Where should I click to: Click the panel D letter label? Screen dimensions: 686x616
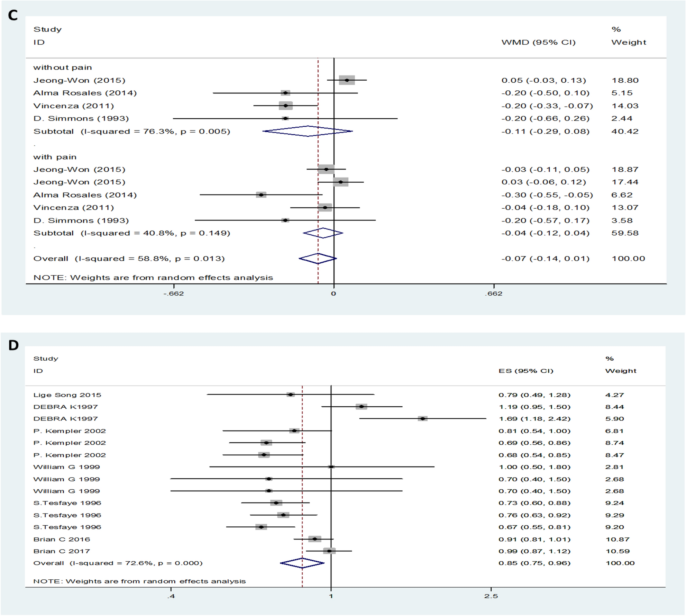[13, 345]
